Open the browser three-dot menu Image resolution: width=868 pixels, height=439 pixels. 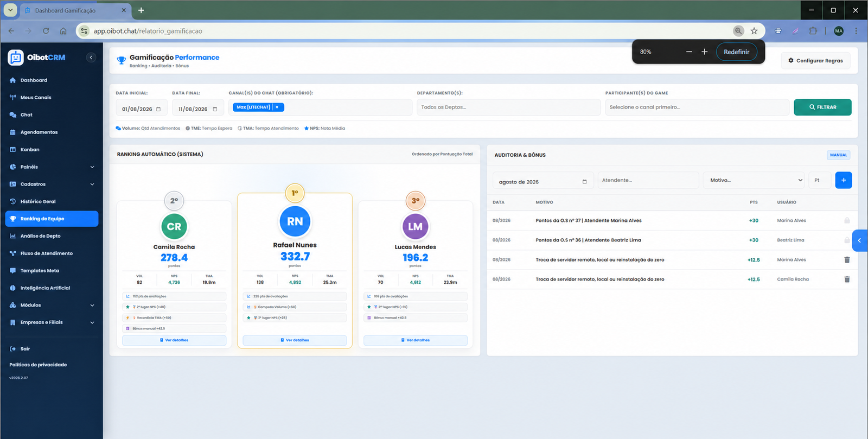point(856,31)
